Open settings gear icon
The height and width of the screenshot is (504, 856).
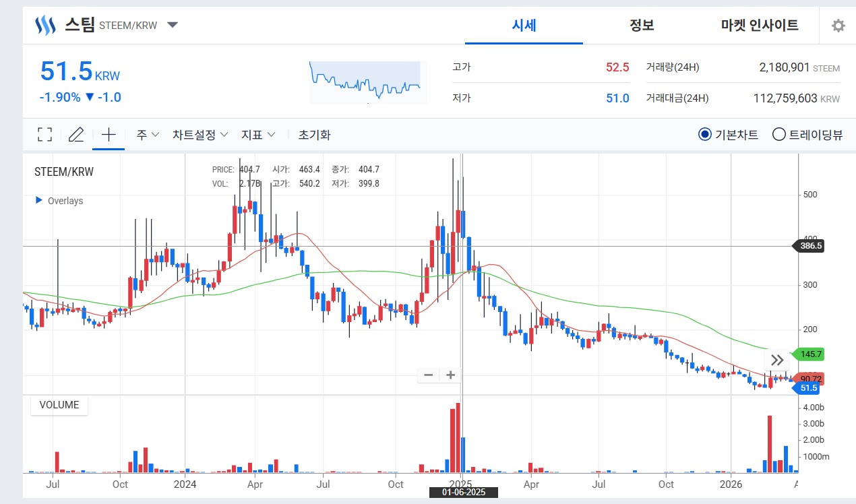coord(838,26)
